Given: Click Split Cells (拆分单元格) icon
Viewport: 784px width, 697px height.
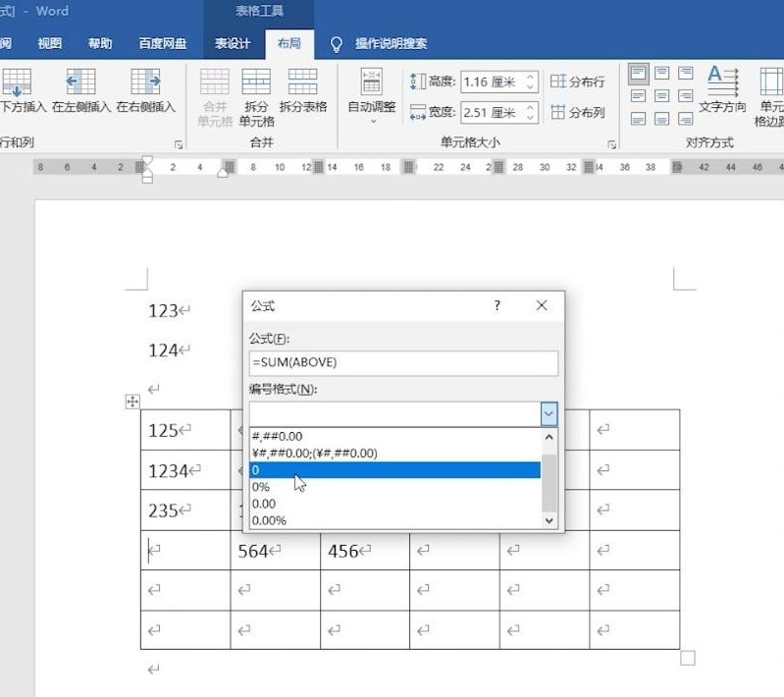Looking at the screenshot, I should [x=256, y=82].
